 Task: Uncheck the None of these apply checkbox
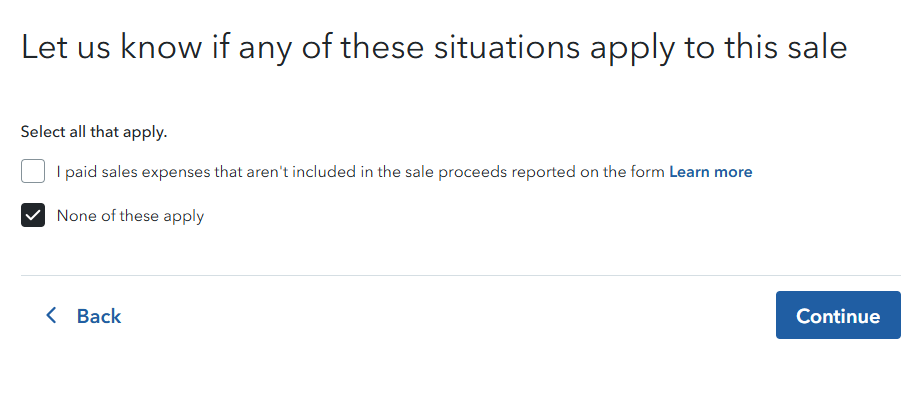[x=33, y=215]
